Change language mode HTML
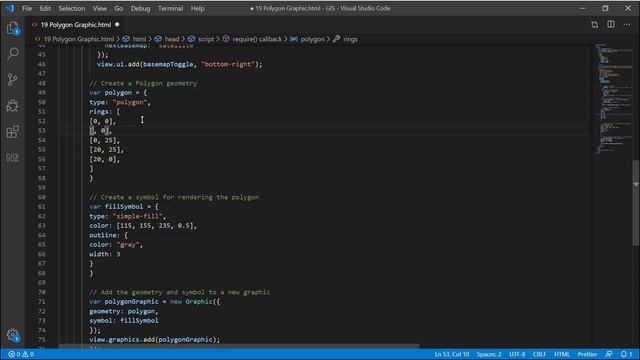The height and width of the screenshot is (360, 640). (x=562, y=354)
